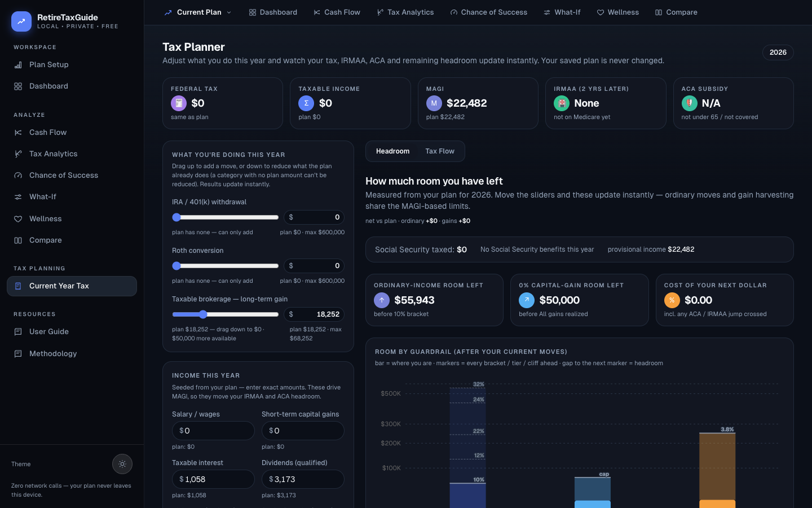The image size is (812, 508).
Task: Click the 2026 year button
Action: click(x=778, y=52)
